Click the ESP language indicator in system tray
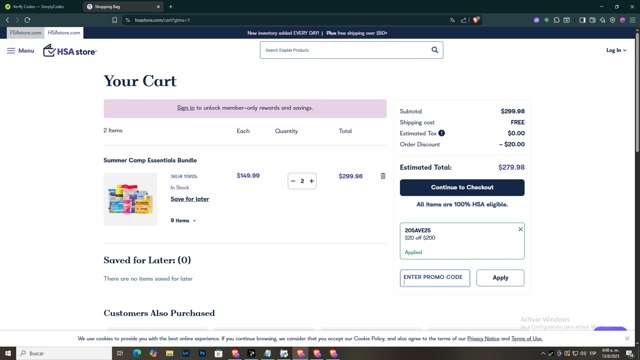The height and width of the screenshot is (360, 640). [593, 353]
